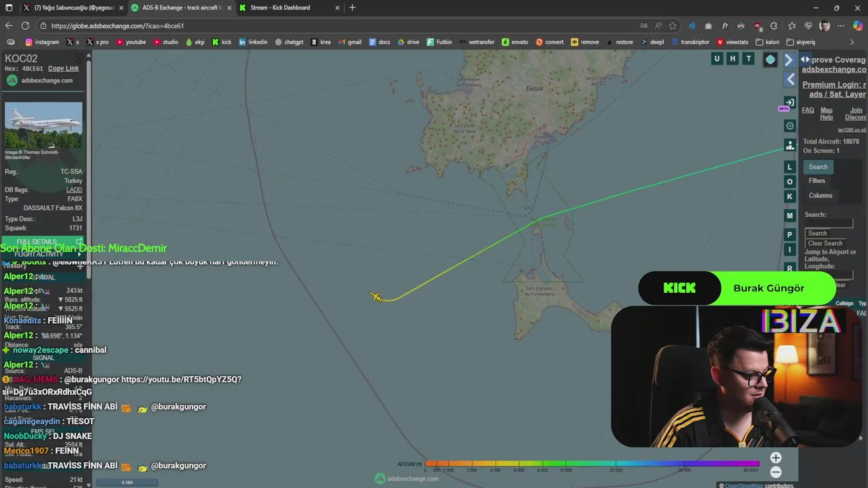Open the FAQ link
The image size is (868, 488).
click(x=808, y=110)
